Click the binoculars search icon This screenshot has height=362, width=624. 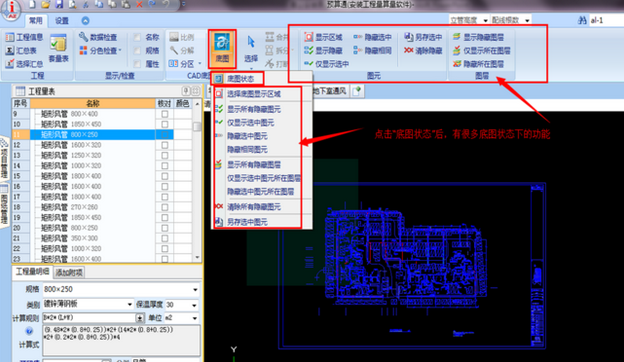[x=582, y=20]
